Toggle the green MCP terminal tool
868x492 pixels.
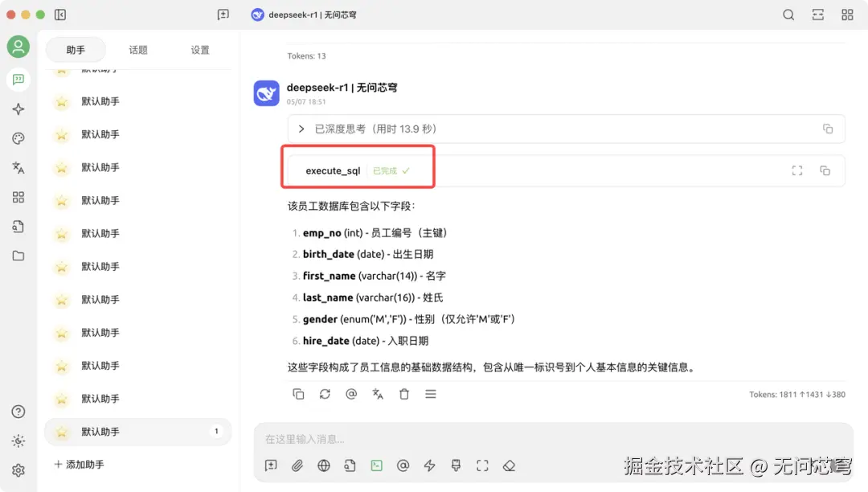pyautogui.click(x=376, y=465)
